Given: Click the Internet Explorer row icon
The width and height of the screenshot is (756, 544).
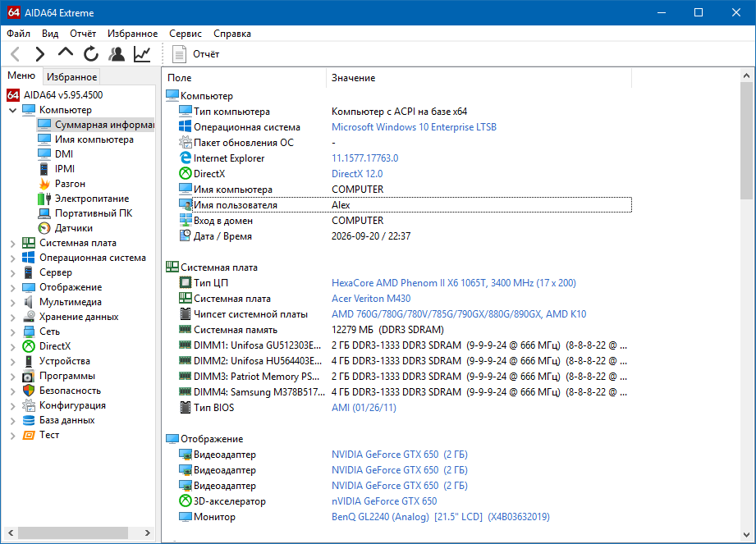Looking at the screenshot, I should [x=186, y=158].
